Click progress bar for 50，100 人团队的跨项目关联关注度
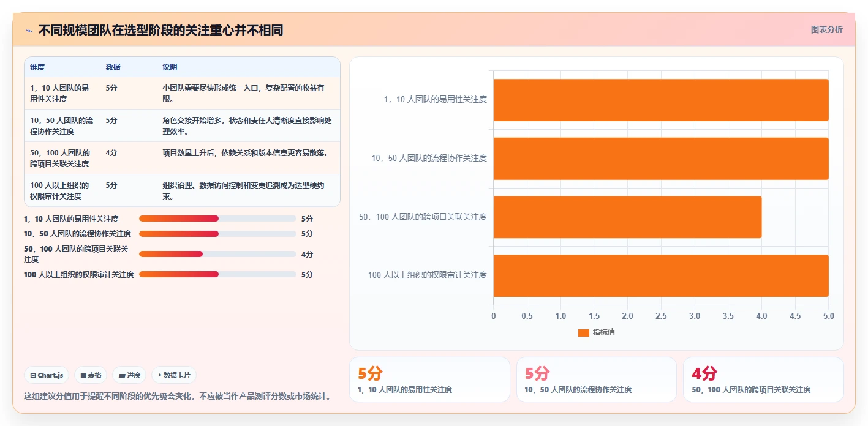Image resolution: width=868 pixels, height=426 pixels. point(217,254)
